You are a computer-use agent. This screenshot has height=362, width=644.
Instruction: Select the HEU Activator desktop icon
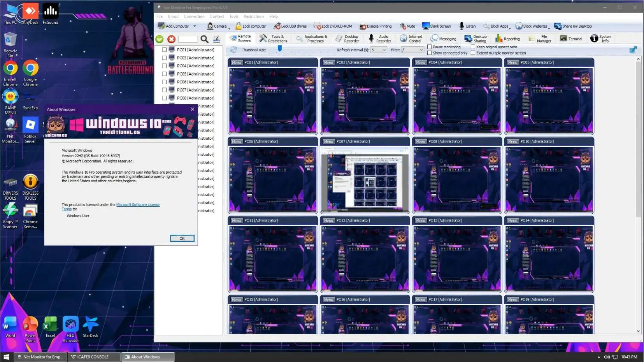coord(70,329)
